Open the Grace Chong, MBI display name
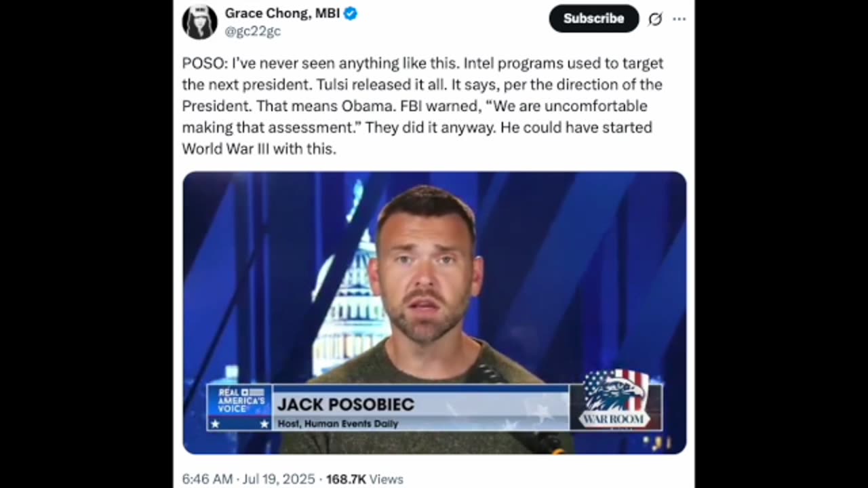Screen dimensions: 868x488 click(x=282, y=13)
